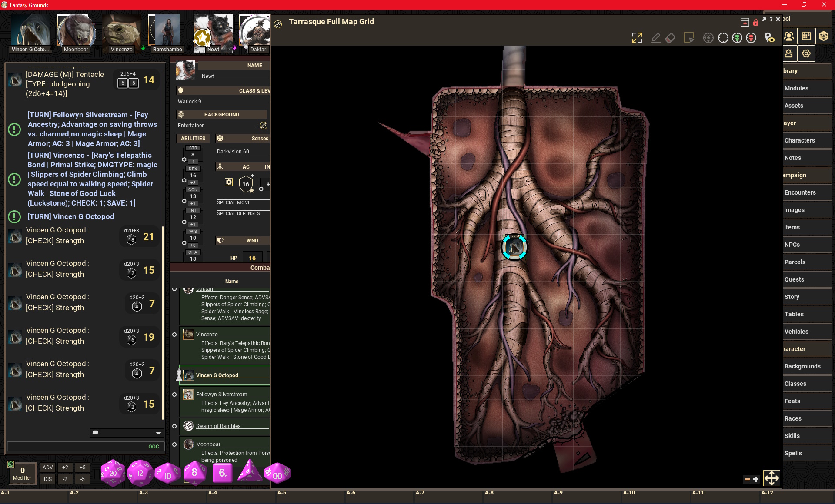
Task: Toggle Moonboar's combat tracker radio circle
Action: click(174, 444)
